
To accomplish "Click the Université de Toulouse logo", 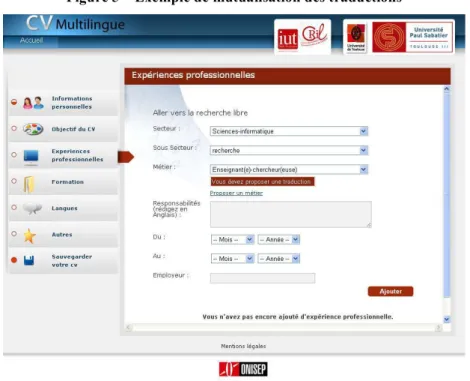I will point(356,37).
